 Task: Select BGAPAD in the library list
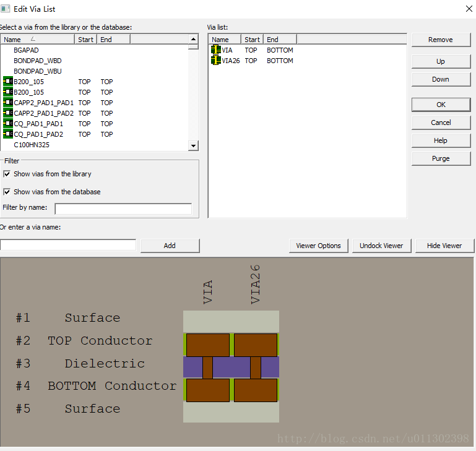pos(26,50)
